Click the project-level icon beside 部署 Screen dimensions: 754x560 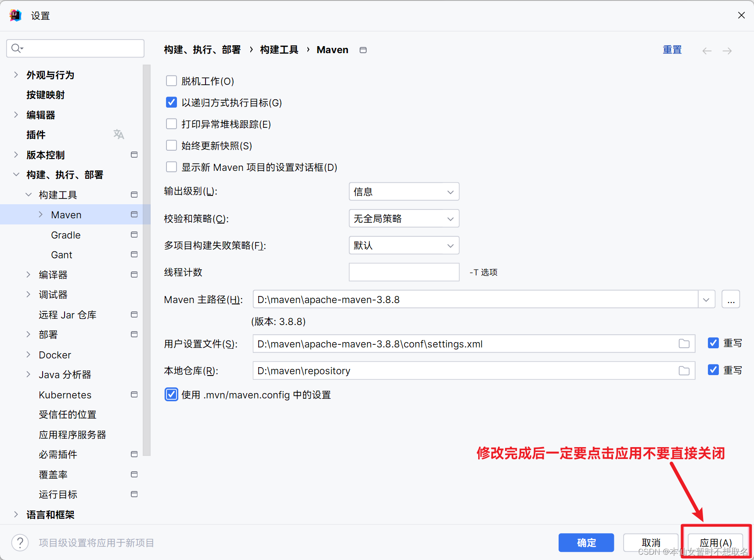click(134, 334)
